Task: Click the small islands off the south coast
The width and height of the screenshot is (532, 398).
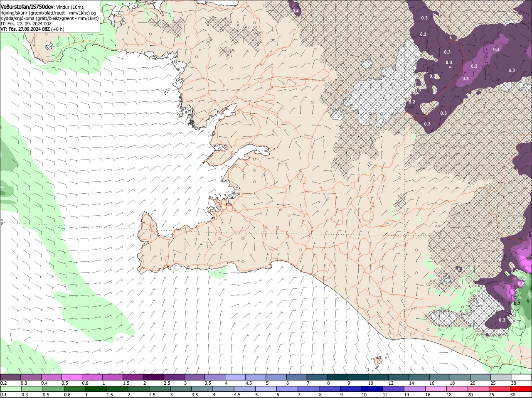Action: point(379,361)
